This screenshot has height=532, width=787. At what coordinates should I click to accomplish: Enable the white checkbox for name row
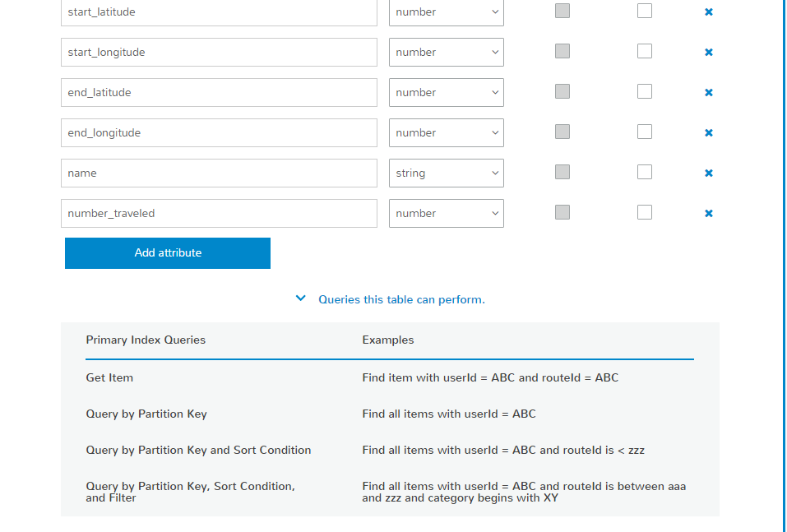[645, 172]
